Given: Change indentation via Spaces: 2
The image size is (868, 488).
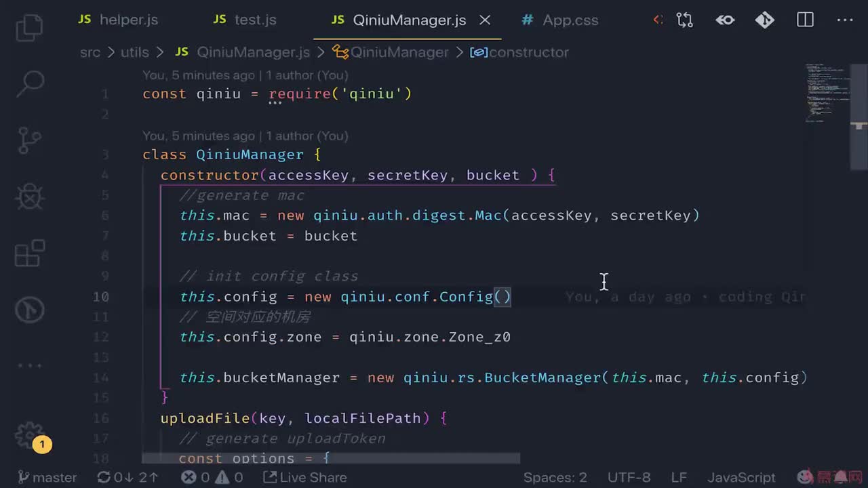Looking at the screenshot, I should tap(555, 477).
